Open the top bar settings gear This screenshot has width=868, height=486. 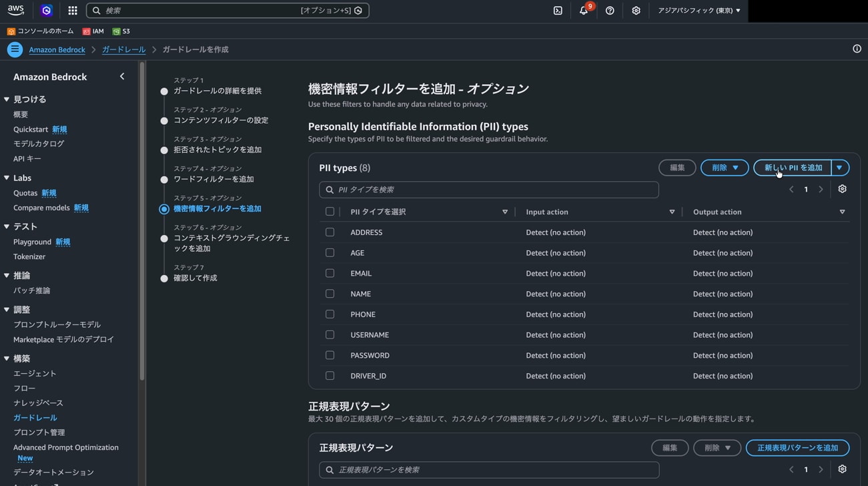coord(636,11)
